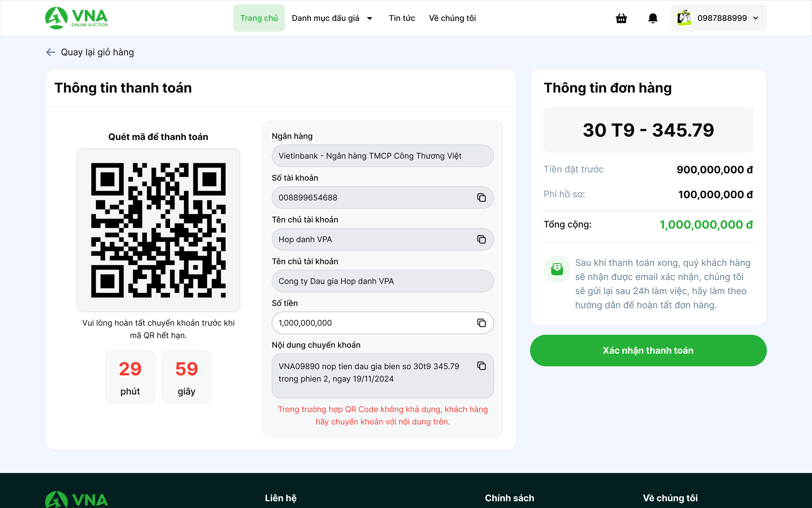The height and width of the screenshot is (508, 812).
Task: Click the Chính sách footer heading
Action: [509, 498]
